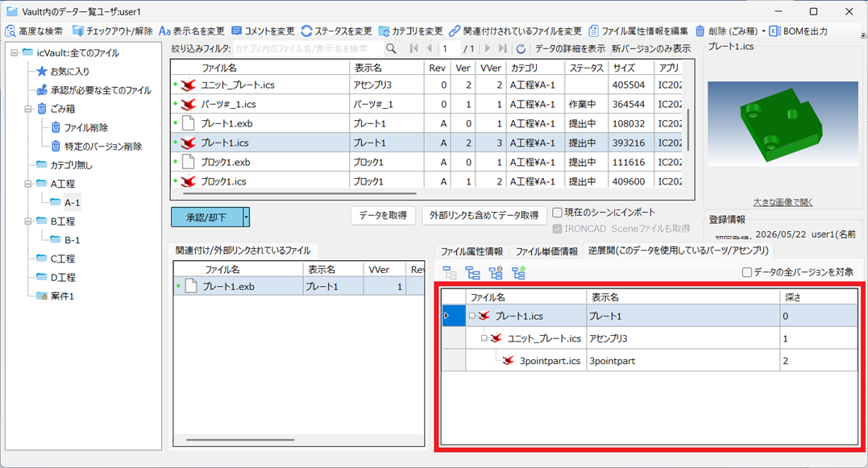Click 外部リンクも含めてデータ取得 button
Image resolution: width=868 pixels, height=468 pixels.
[484, 215]
